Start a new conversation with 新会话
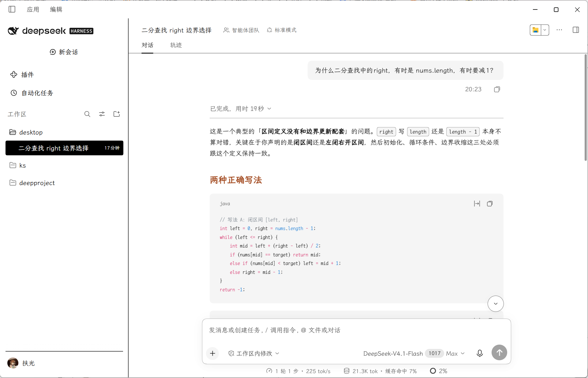Viewport: 588px width, 378px height. click(x=64, y=52)
